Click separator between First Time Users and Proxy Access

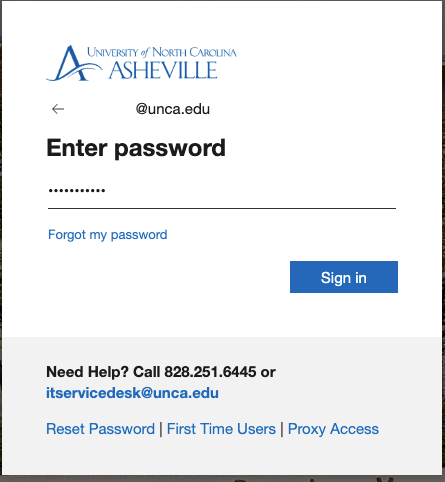[x=282, y=429]
